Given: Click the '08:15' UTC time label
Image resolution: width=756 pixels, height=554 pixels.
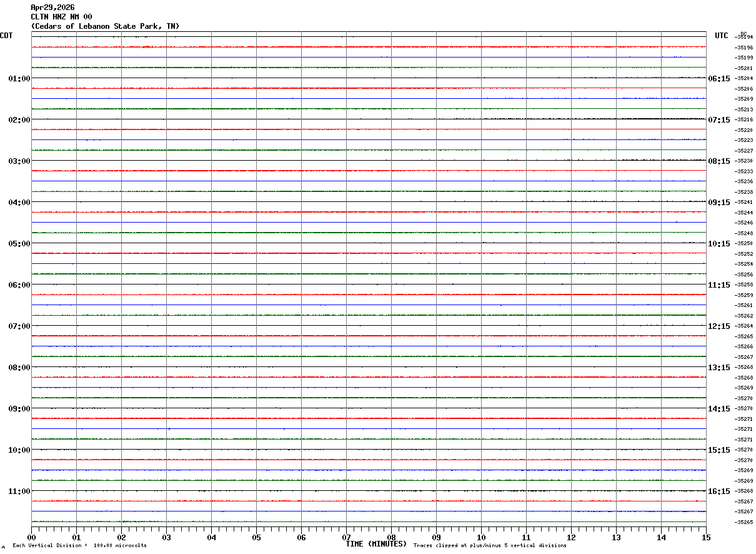Looking at the screenshot, I should point(719,161).
